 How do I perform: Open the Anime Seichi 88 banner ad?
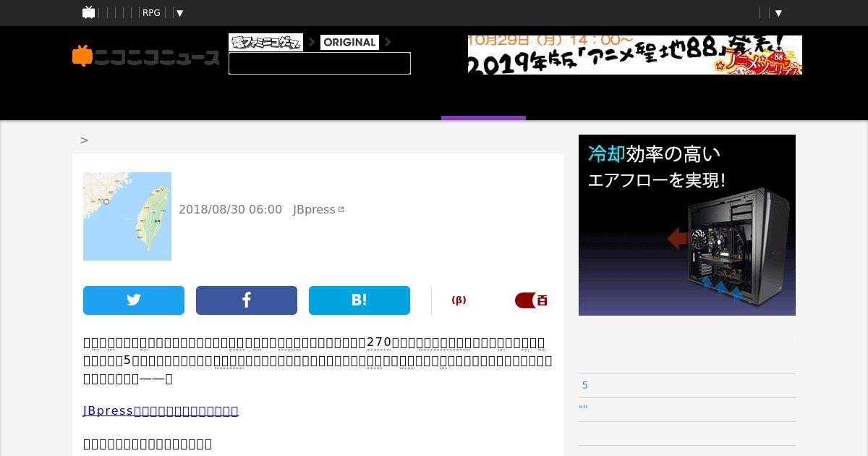click(635, 55)
